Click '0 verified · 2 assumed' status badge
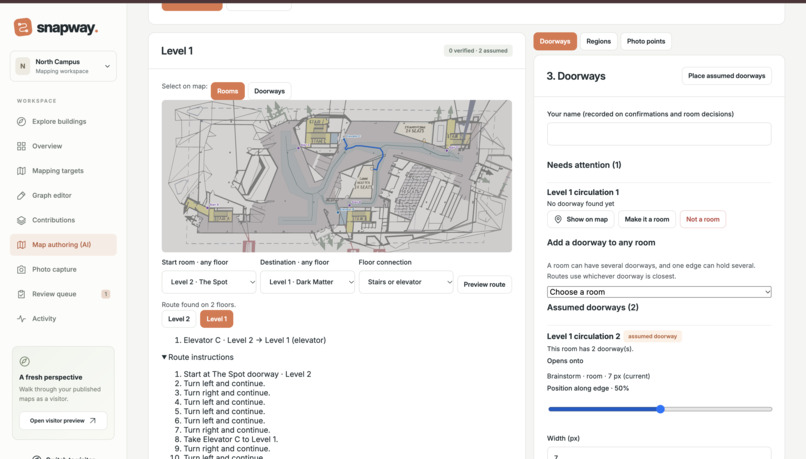Image resolution: width=806 pixels, height=459 pixels. [x=478, y=50]
